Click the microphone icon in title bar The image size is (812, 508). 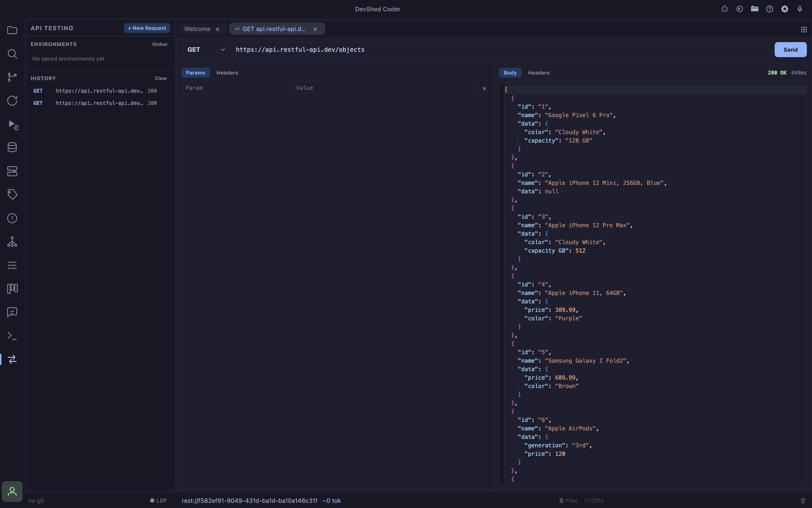(x=800, y=9)
